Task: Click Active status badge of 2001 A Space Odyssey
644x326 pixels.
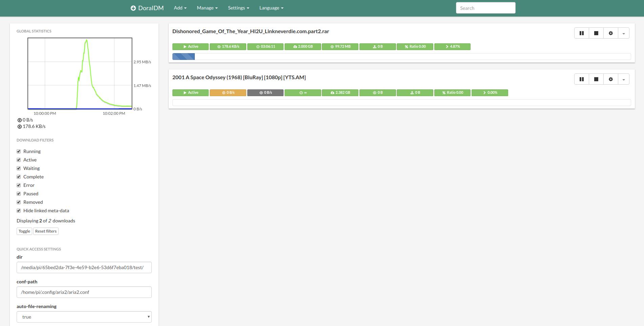Action: (x=190, y=93)
